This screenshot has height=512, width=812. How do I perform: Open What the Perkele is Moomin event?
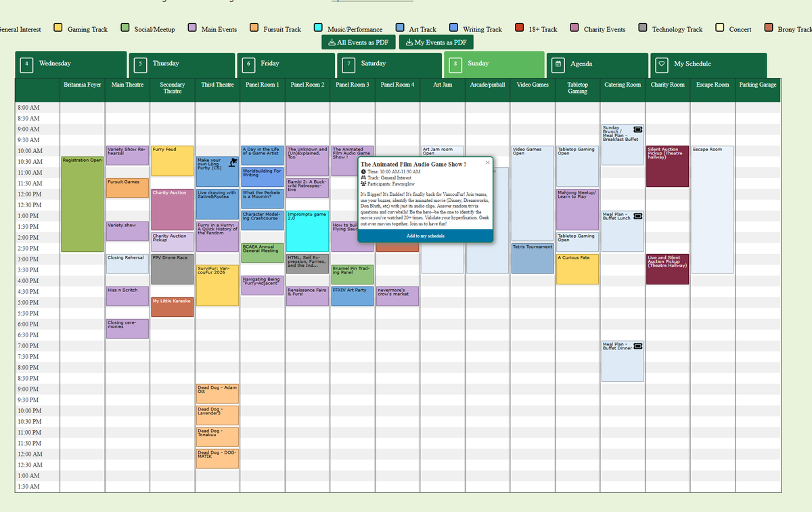pos(263,198)
